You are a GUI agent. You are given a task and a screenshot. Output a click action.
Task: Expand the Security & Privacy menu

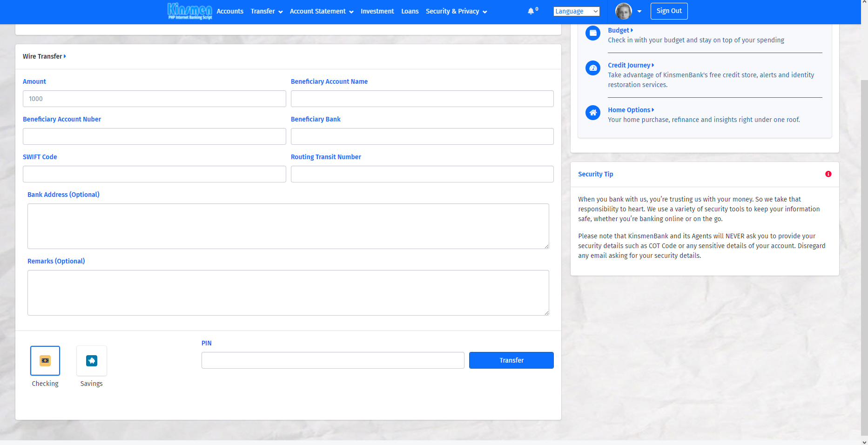click(456, 11)
